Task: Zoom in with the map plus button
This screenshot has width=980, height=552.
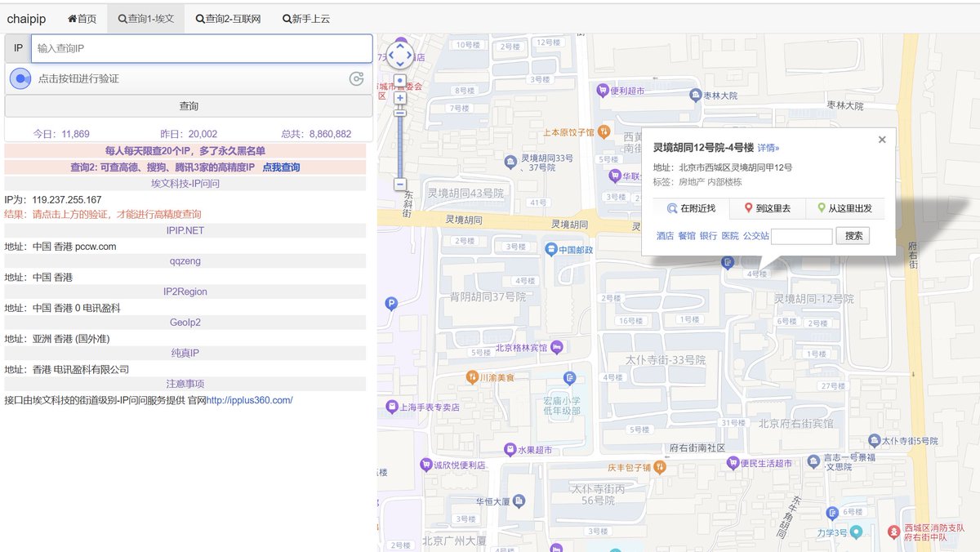Action: (400, 98)
